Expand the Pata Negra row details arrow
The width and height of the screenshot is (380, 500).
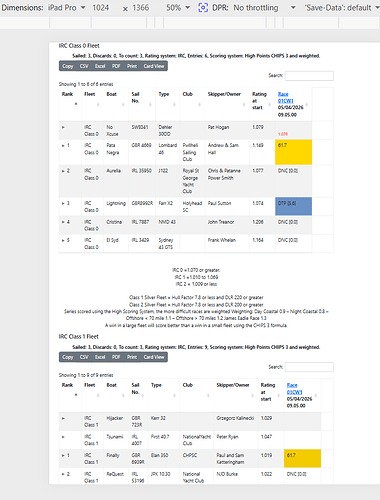click(x=63, y=145)
